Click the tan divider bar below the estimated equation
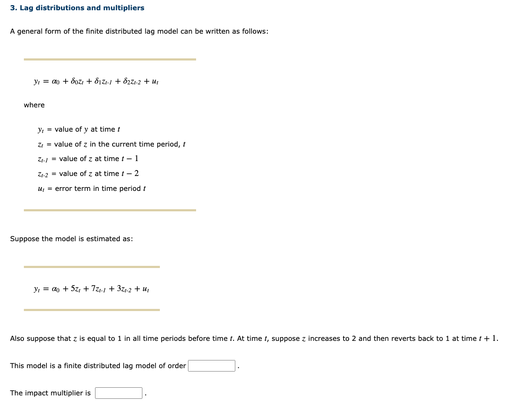This screenshot has width=532, height=415. click(x=92, y=310)
